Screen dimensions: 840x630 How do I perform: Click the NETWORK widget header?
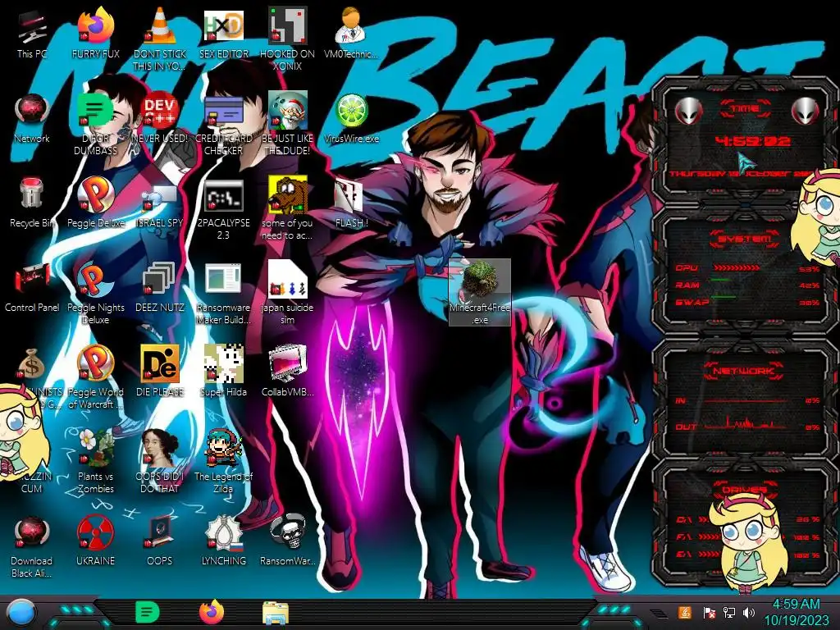coord(743,371)
